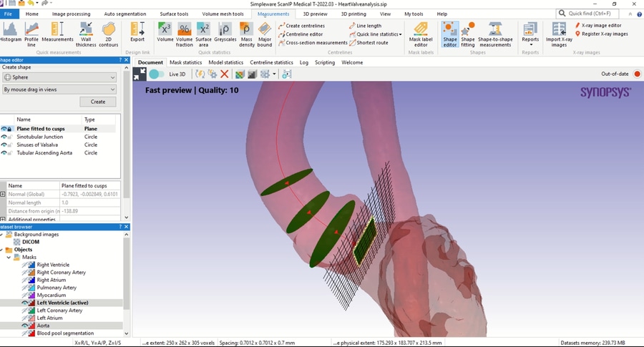Viewport: 644px width, 347px height.
Task: Open the Image processing ribbon tab
Action: (71, 14)
